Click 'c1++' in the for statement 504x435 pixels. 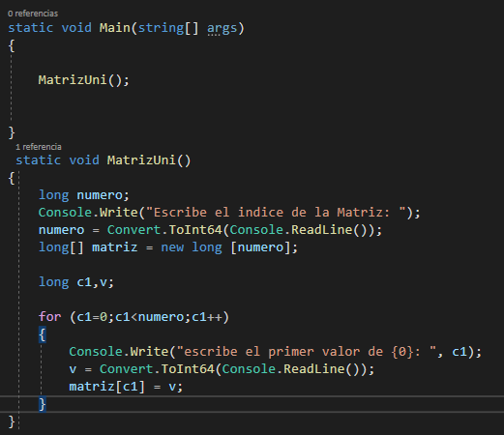point(206,317)
